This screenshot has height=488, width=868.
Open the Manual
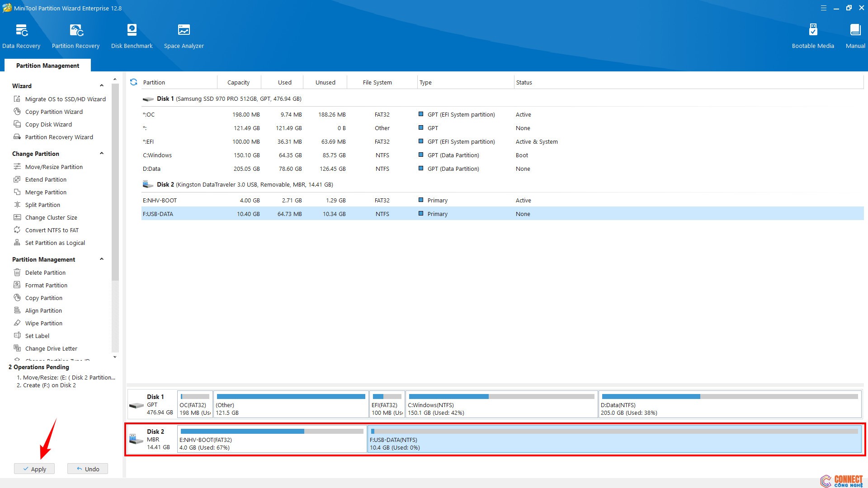pyautogui.click(x=855, y=36)
